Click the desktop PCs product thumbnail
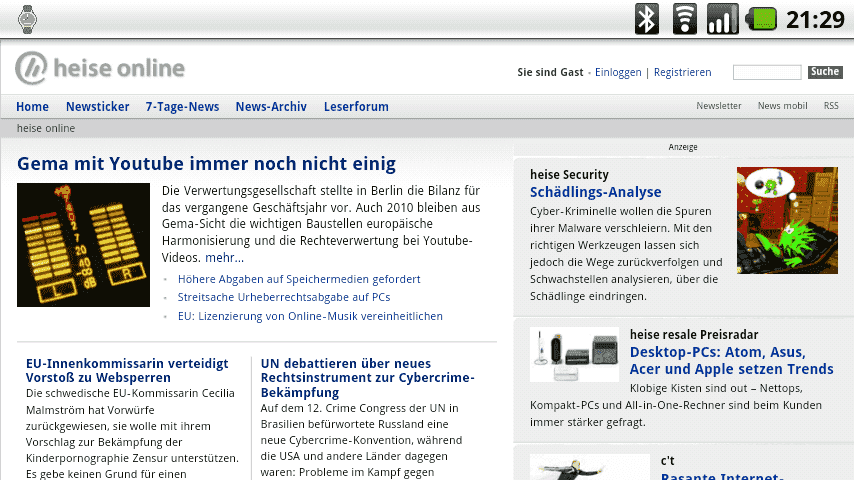The image size is (854, 480). pos(575,354)
